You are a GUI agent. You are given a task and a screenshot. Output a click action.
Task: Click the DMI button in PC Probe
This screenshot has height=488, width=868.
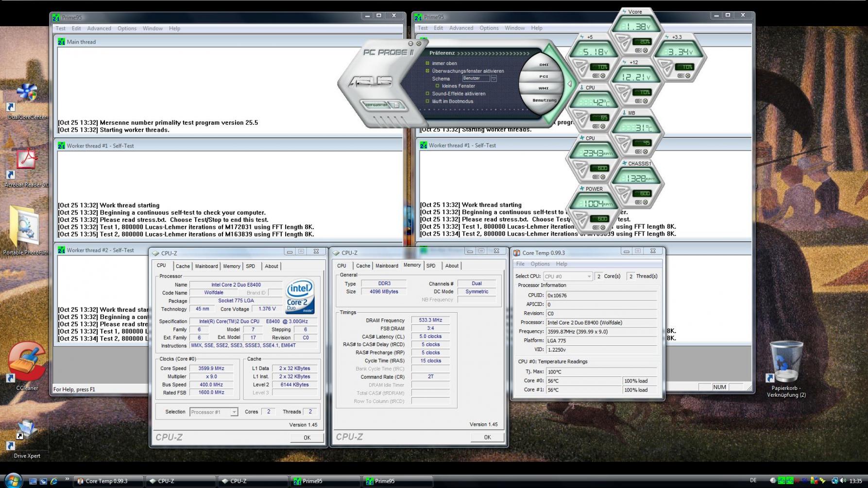pyautogui.click(x=544, y=65)
